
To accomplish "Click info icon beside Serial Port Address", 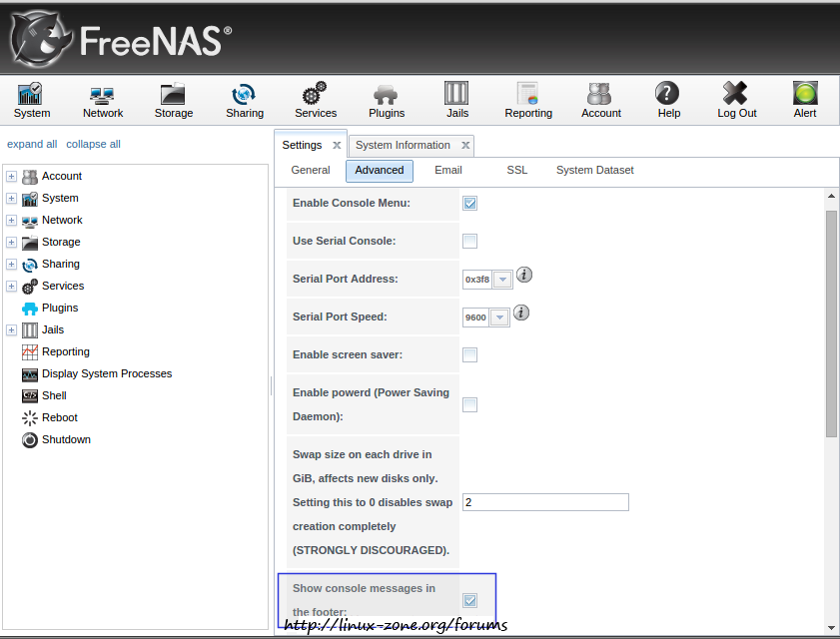I will 524,275.
